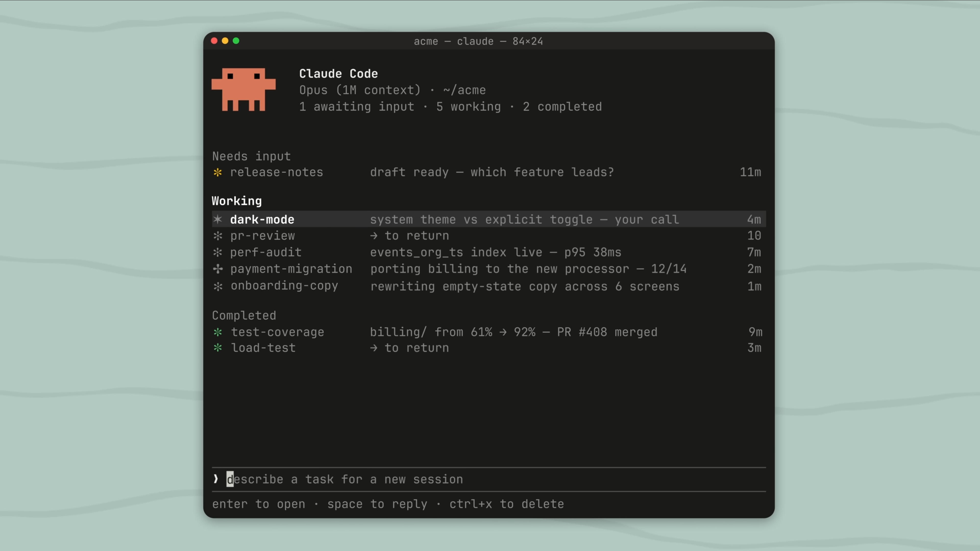Click the '2 completed' status count
The image size is (980, 551).
(562, 107)
